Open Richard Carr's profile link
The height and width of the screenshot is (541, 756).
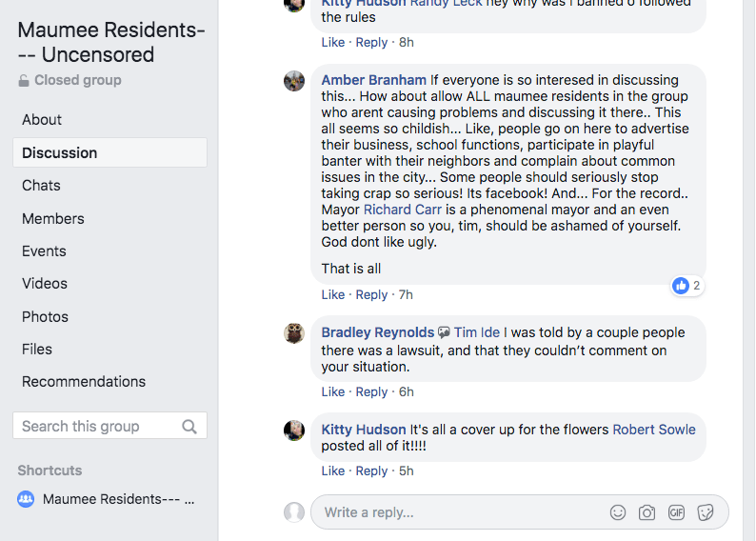402,210
